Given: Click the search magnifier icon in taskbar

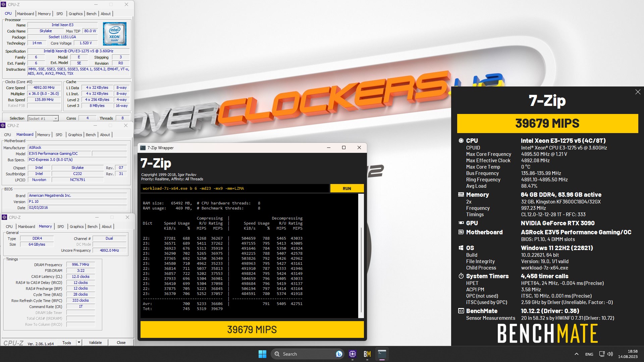Looking at the screenshot, I should click(277, 354).
